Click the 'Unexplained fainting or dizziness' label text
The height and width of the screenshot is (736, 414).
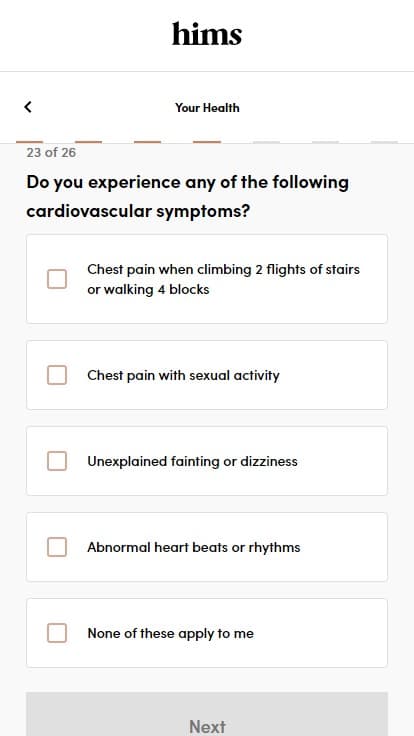point(192,461)
